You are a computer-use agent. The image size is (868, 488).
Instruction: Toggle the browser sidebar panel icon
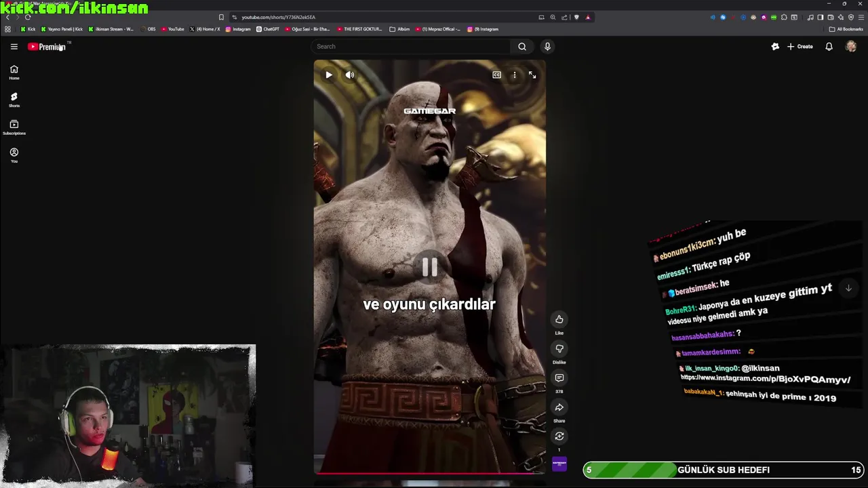(821, 17)
